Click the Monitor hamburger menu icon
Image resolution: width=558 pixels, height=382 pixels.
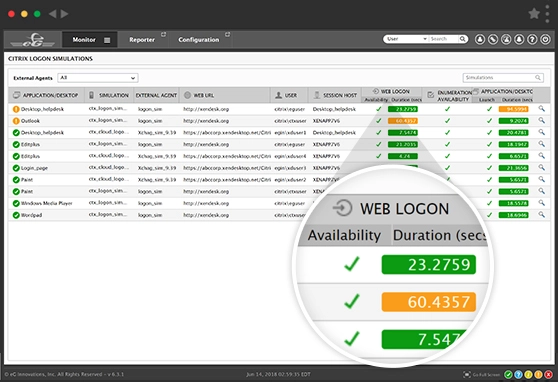[x=107, y=40]
